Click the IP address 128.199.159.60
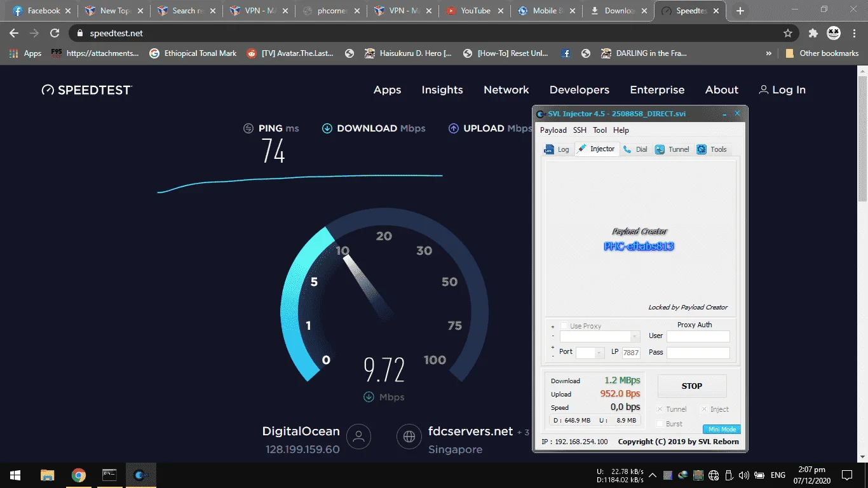 [302, 449]
